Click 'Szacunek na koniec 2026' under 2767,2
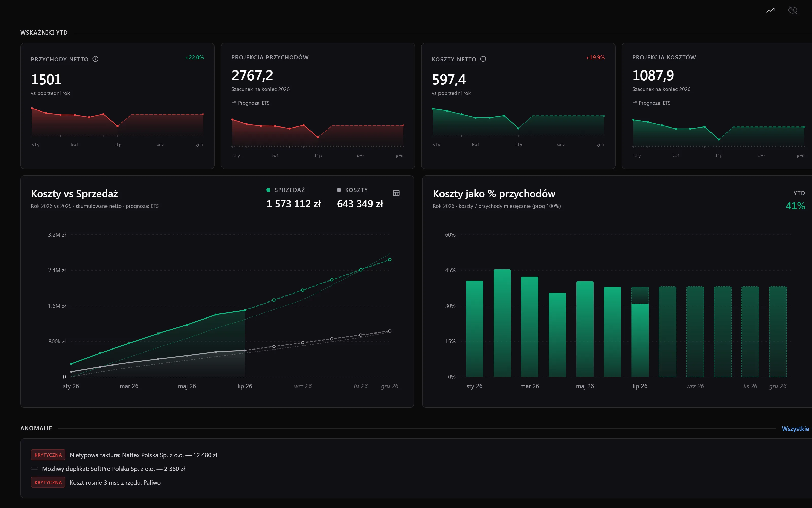Screen dimensions: 812x508 pyautogui.click(x=260, y=89)
